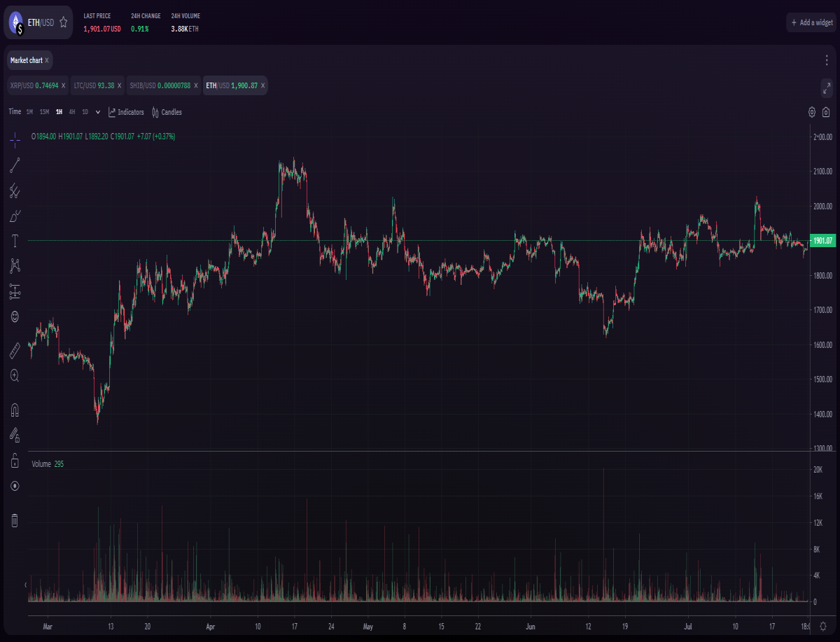Screen dimensions: 840x642
Task: Open the emoji icons tool
Action: coord(15,316)
